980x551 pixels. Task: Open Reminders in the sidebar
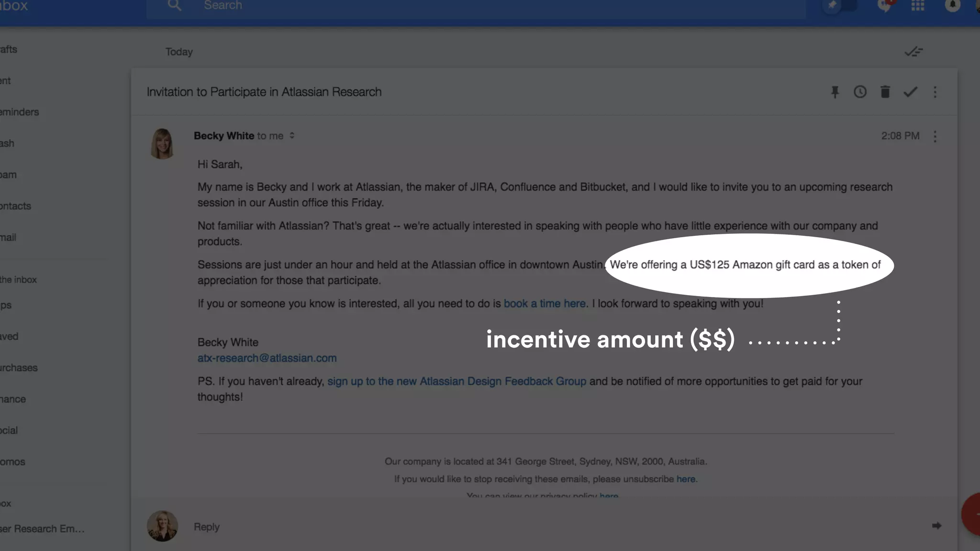coord(20,112)
